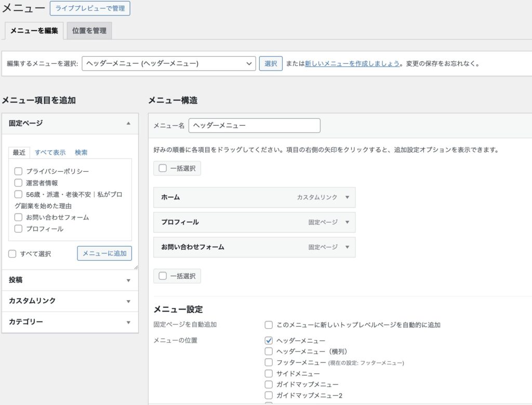This screenshot has height=405, width=532.
Task: Switch to the 位置を管理 tab
Action: pos(88,30)
